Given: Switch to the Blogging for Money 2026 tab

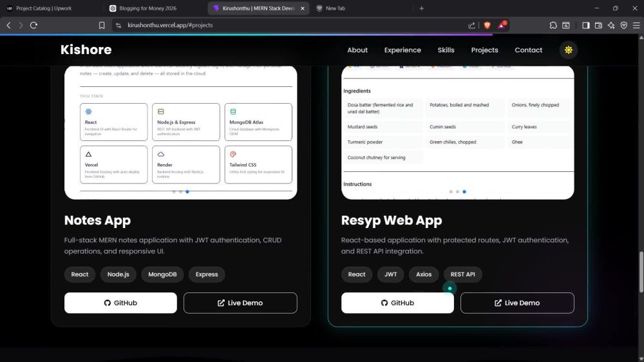Looking at the screenshot, I should (x=156, y=8).
